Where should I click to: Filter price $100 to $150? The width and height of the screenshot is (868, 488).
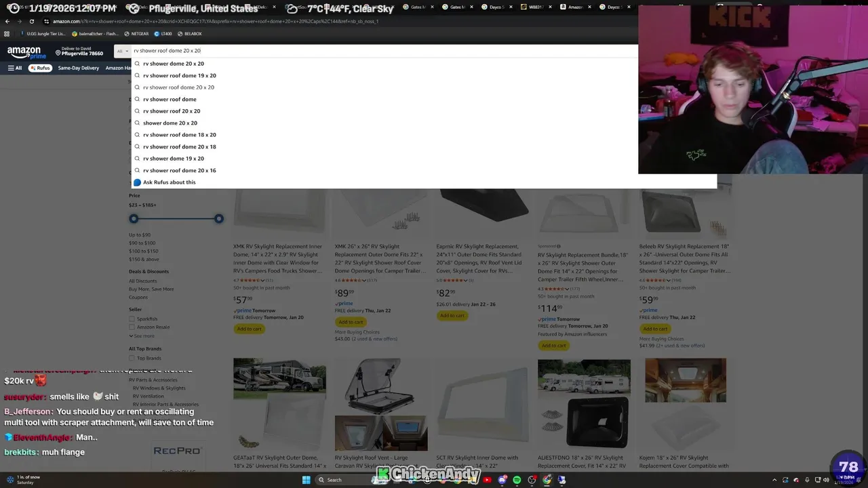pyautogui.click(x=143, y=251)
